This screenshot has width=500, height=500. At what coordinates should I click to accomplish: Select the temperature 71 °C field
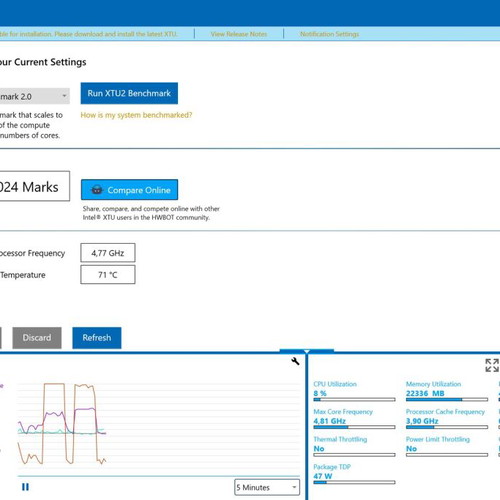point(108,275)
